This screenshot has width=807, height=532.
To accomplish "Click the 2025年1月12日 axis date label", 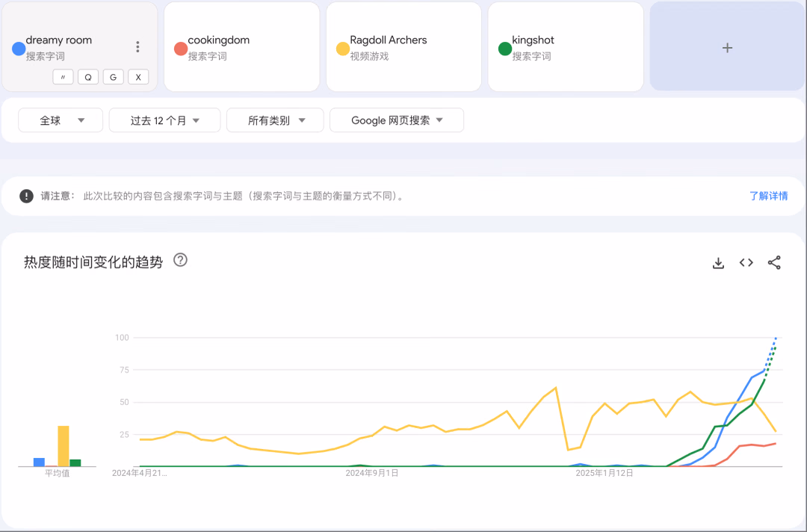I will (605, 473).
